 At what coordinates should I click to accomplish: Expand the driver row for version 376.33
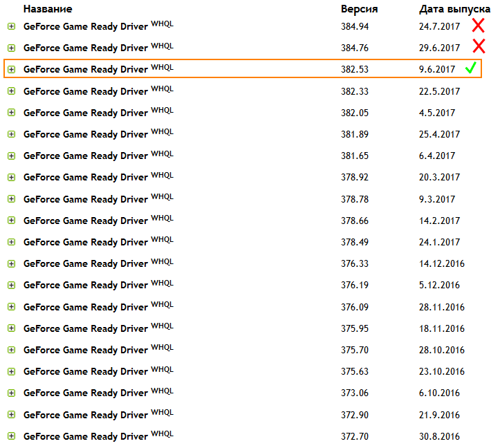point(12,263)
